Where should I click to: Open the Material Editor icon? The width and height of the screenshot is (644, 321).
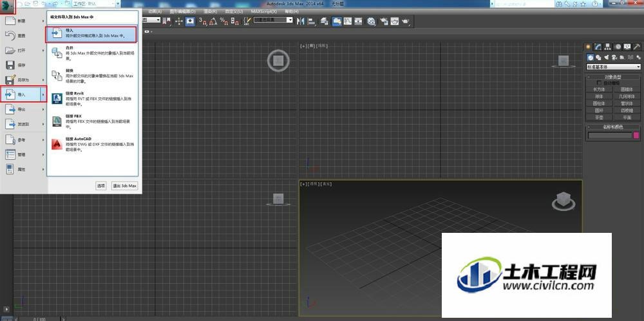pos(372,21)
